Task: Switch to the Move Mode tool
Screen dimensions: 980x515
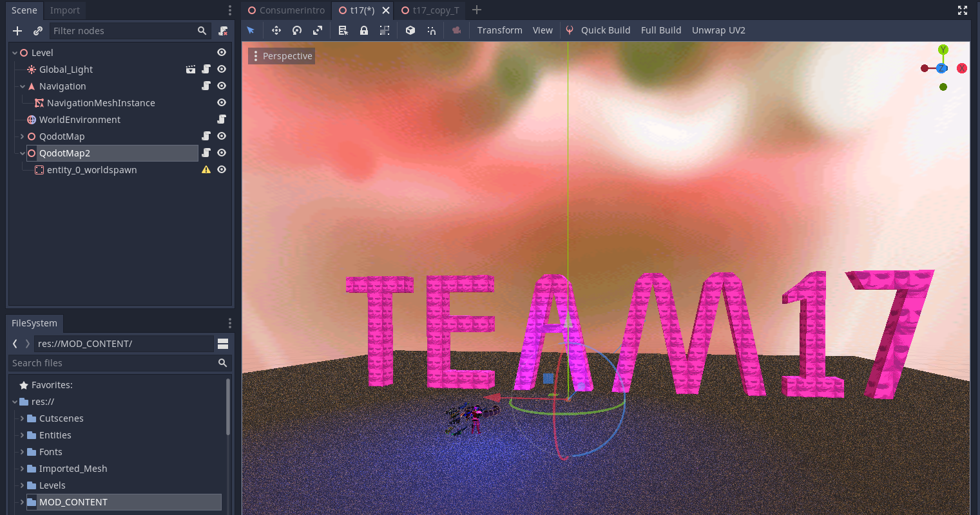Action: coord(276,30)
